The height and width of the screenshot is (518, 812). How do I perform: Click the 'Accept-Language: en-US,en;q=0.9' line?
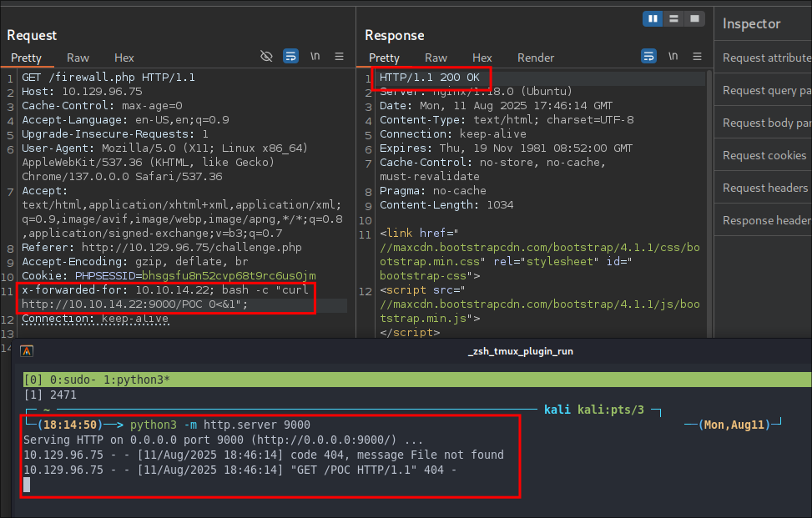pyautogui.click(x=125, y=120)
